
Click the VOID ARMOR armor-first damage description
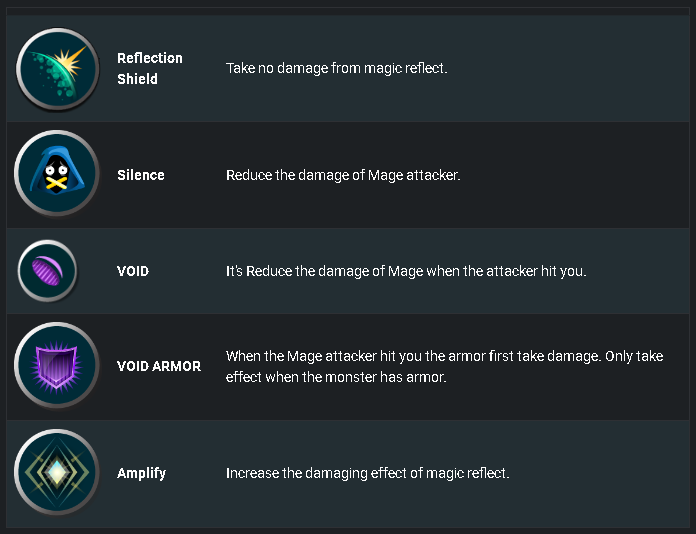[444, 366]
